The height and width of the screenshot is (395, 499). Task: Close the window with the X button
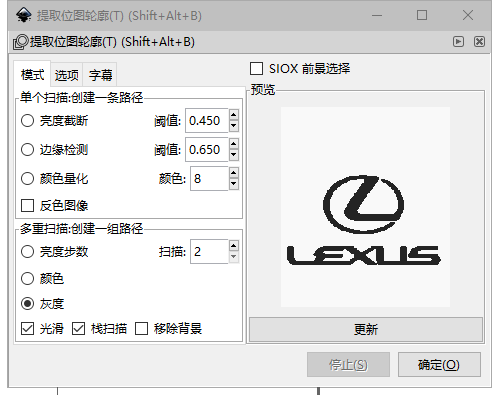click(x=468, y=15)
